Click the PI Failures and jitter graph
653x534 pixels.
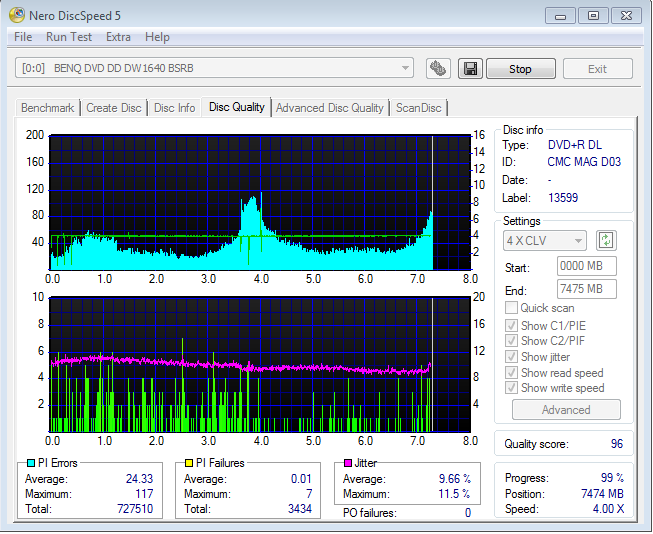[x=260, y=364]
